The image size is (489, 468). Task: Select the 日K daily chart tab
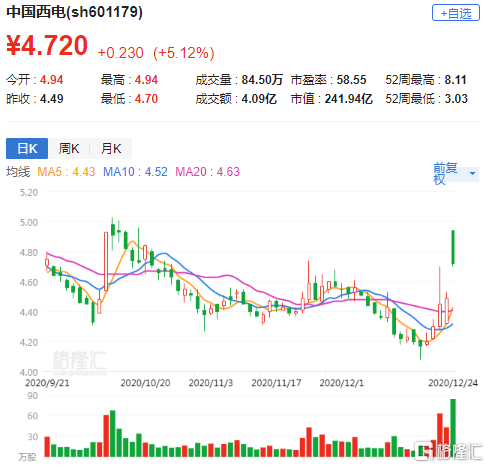click(x=27, y=148)
